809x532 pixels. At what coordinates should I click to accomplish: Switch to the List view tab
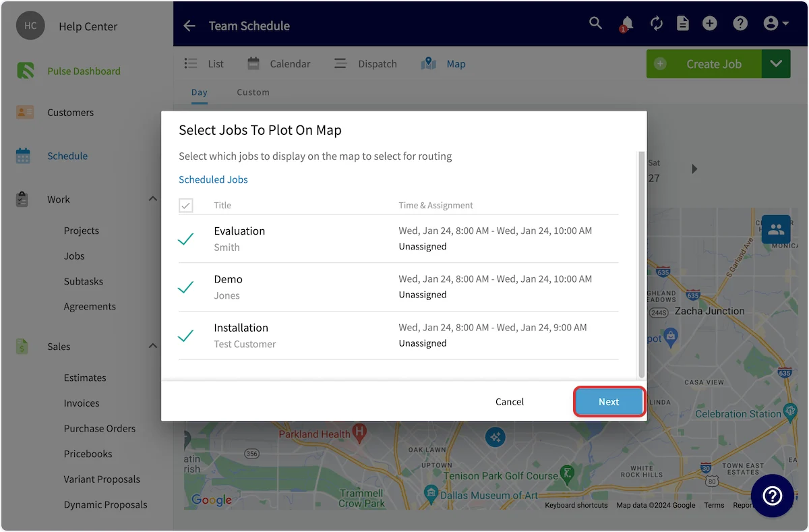click(204, 63)
